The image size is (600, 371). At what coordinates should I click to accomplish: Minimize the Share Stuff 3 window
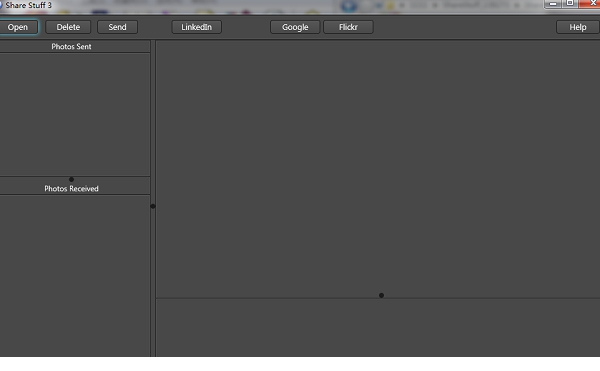553,4
